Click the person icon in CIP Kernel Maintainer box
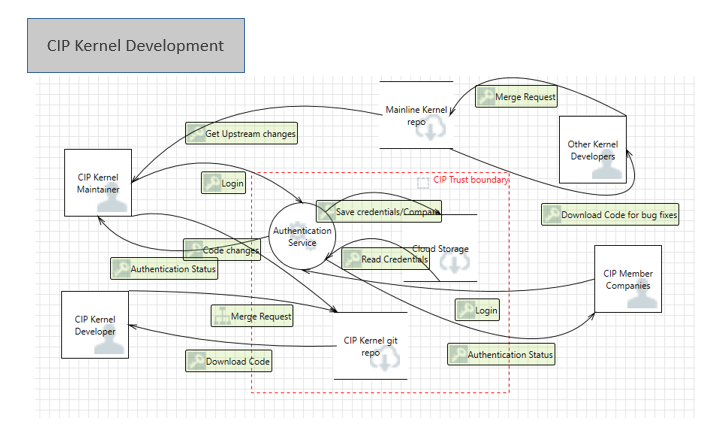The image size is (707, 437). pyautogui.click(x=112, y=198)
